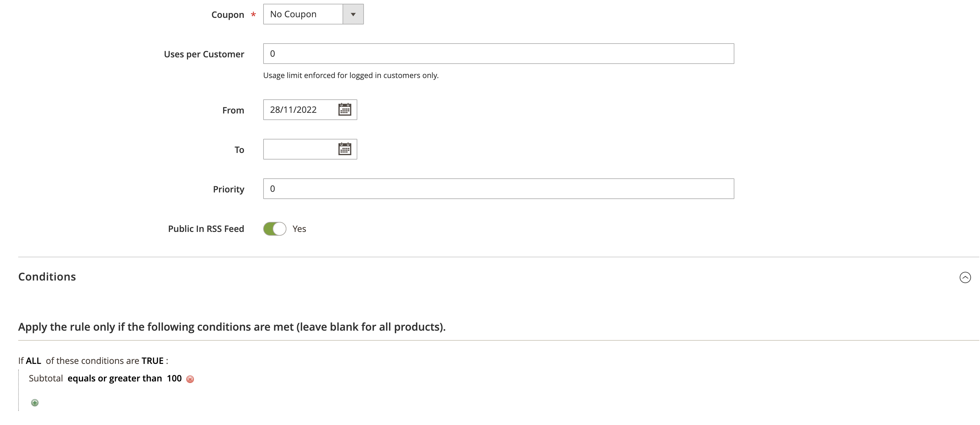The height and width of the screenshot is (425, 980).
Task: Open the From date calendar picker
Action: [x=345, y=110]
